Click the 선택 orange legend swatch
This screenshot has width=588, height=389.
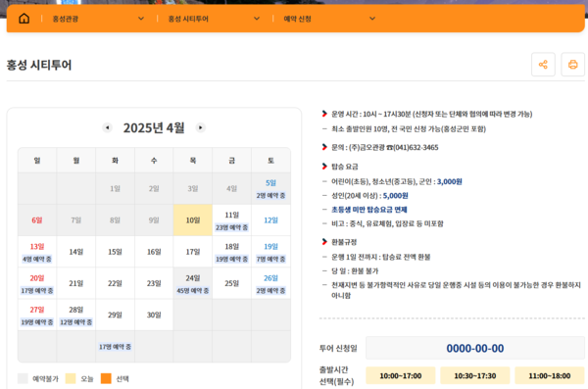106,378
